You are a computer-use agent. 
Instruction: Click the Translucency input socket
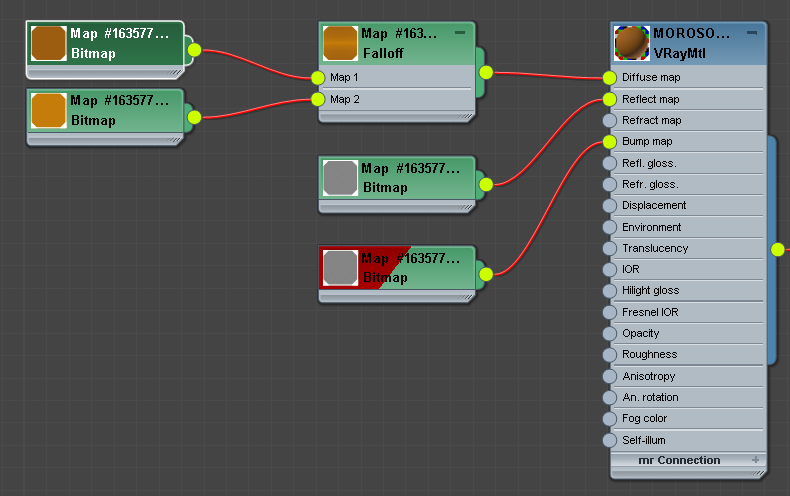(610, 249)
